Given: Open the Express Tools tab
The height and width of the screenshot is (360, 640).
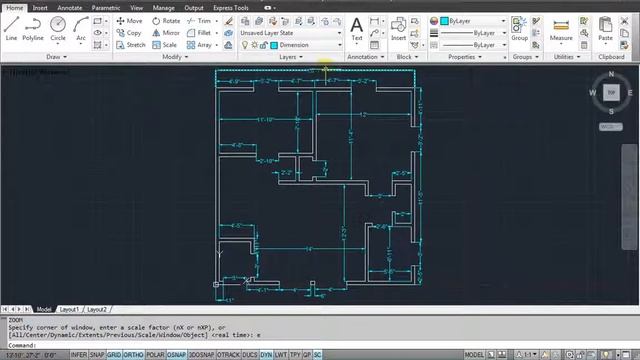Looking at the screenshot, I should pos(231,8).
